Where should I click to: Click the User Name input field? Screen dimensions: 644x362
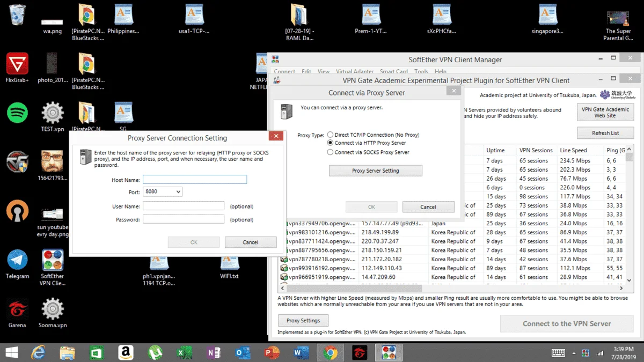tap(184, 206)
